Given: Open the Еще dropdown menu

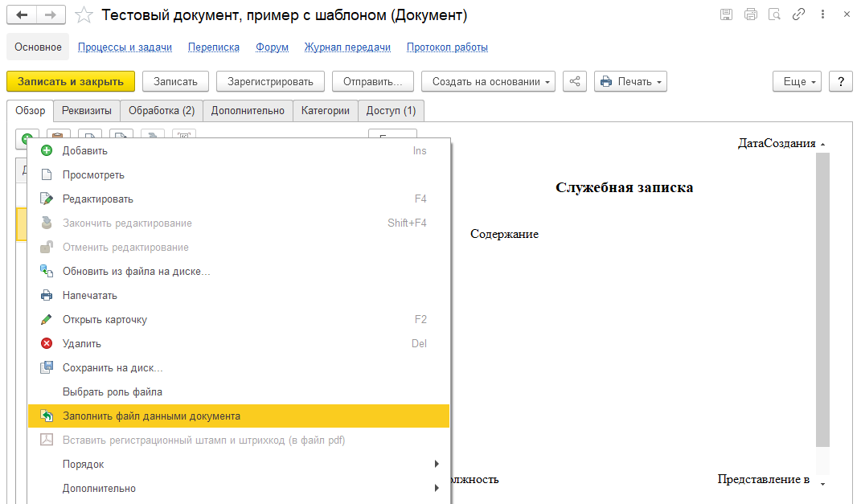Looking at the screenshot, I should pos(797,81).
